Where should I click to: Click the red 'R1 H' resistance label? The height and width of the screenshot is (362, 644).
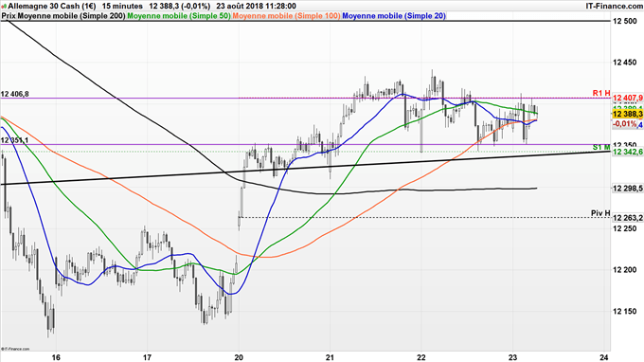click(601, 93)
